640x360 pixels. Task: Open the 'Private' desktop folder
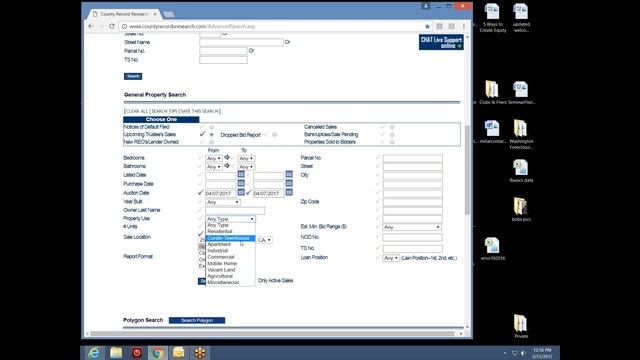(521, 326)
